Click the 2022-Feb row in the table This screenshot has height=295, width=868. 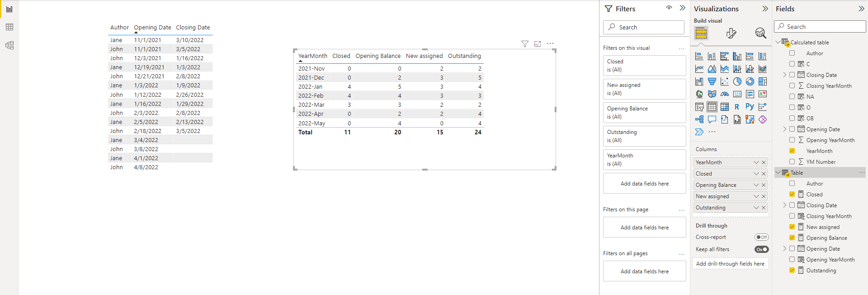tap(390, 96)
